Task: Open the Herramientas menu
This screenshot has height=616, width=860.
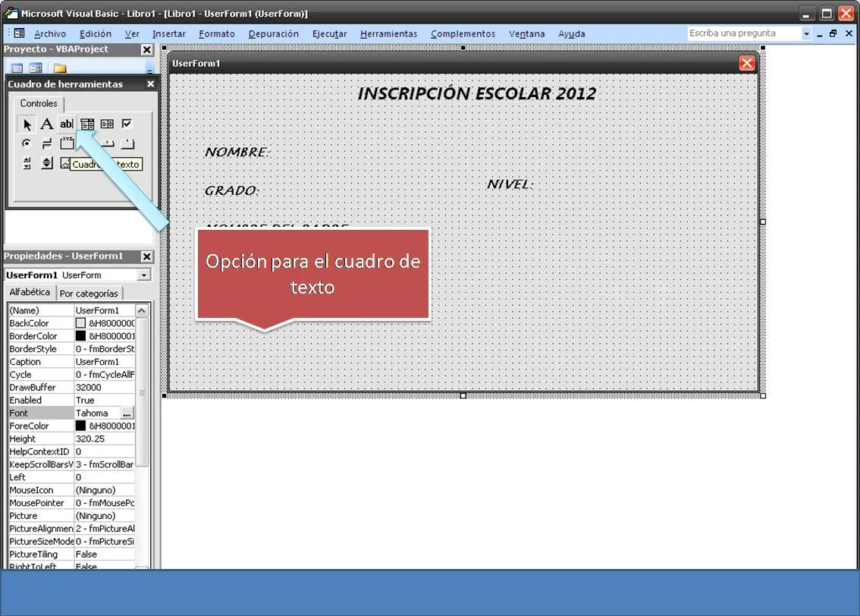Action: [388, 34]
